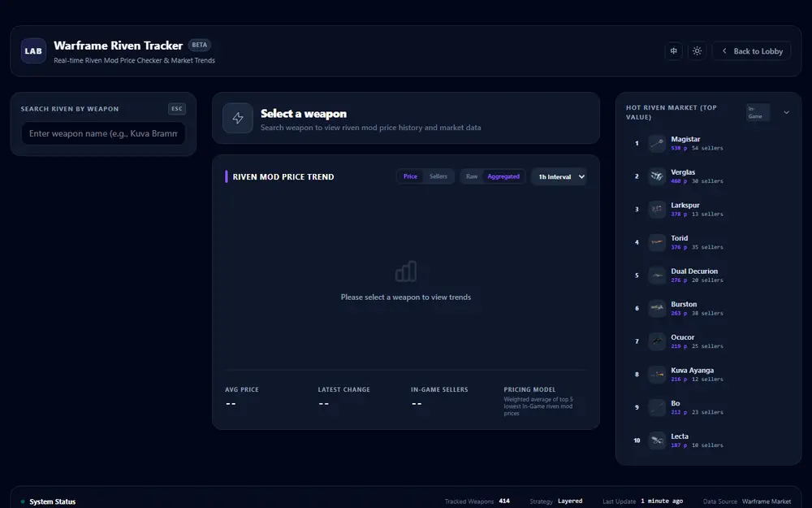The image size is (812, 508).
Task: Open the Verglas weapon icon
Action: pos(657,176)
